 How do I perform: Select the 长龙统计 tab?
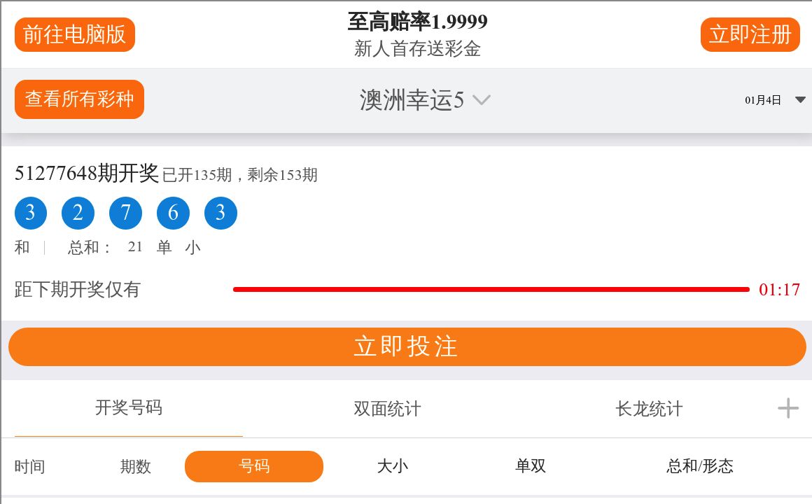tap(649, 409)
